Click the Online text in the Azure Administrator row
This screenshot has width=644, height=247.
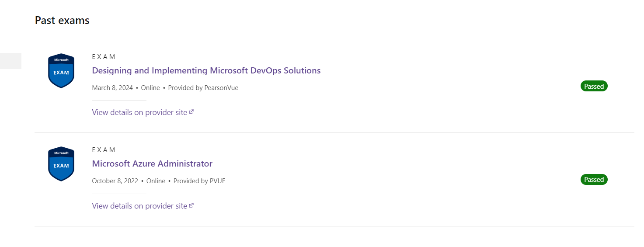[x=156, y=181]
